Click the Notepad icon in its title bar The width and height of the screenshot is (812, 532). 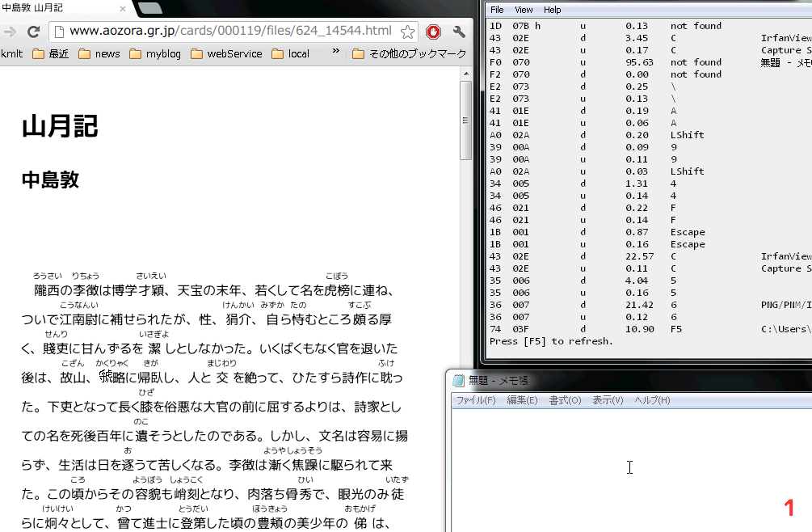pyautogui.click(x=458, y=379)
